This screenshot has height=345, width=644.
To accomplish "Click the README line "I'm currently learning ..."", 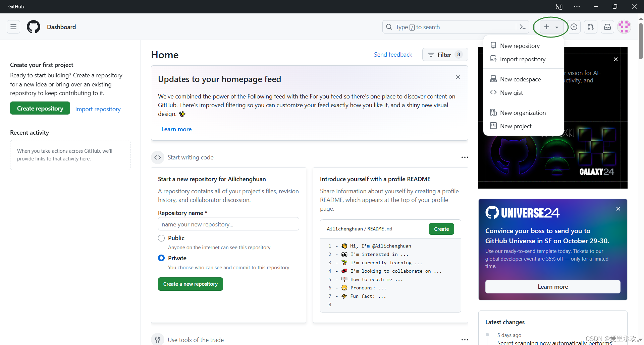I will [382, 263].
